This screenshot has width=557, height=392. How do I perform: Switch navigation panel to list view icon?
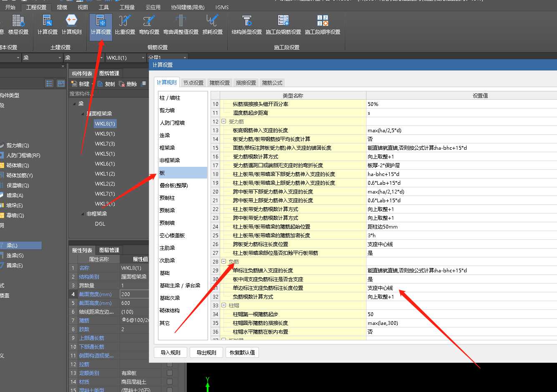(x=50, y=83)
